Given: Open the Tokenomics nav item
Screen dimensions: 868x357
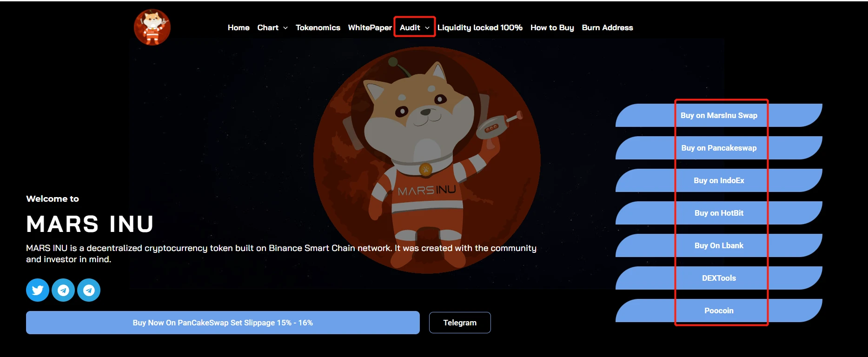Looking at the screenshot, I should pos(318,27).
